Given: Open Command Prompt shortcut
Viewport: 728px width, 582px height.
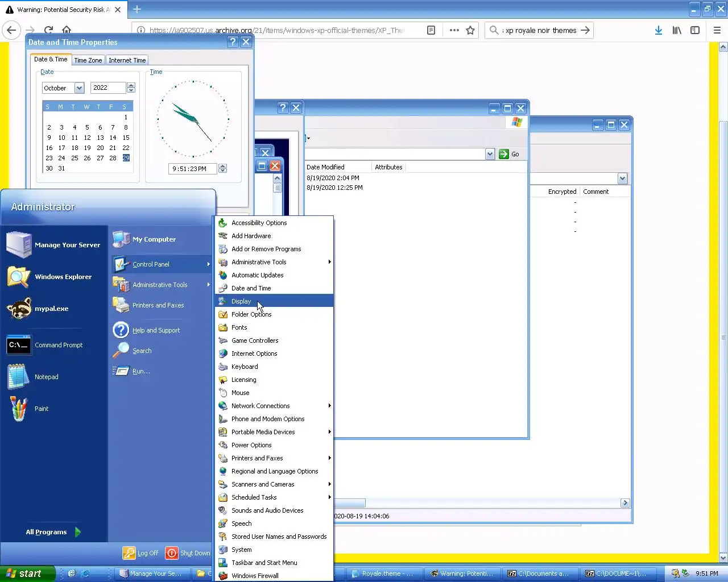Looking at the screenshot, I should [x=54, y=345].
